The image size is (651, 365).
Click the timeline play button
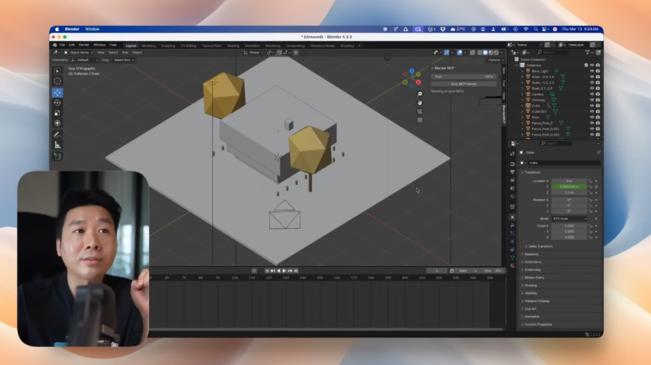(284, 271)
